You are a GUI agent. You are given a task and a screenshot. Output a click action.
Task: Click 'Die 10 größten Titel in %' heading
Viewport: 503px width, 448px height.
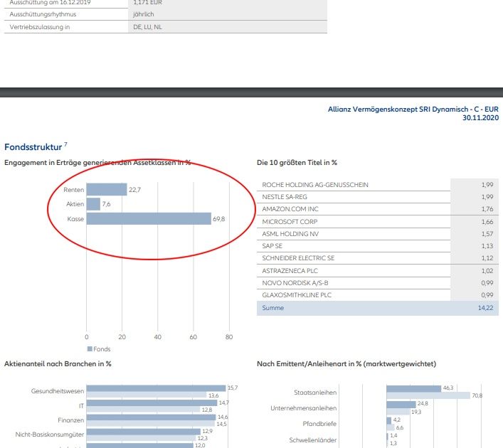click(x=297, y=163)
